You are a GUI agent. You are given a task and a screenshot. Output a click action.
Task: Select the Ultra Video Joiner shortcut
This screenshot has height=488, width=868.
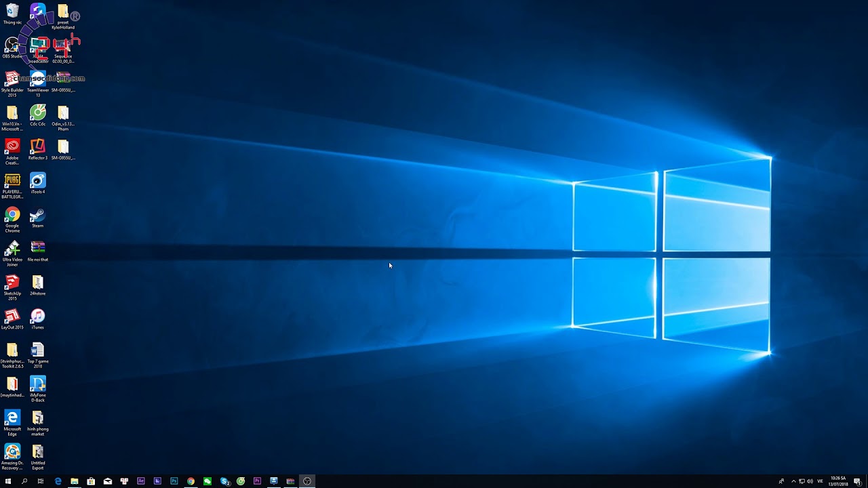[x=12, y=254]
